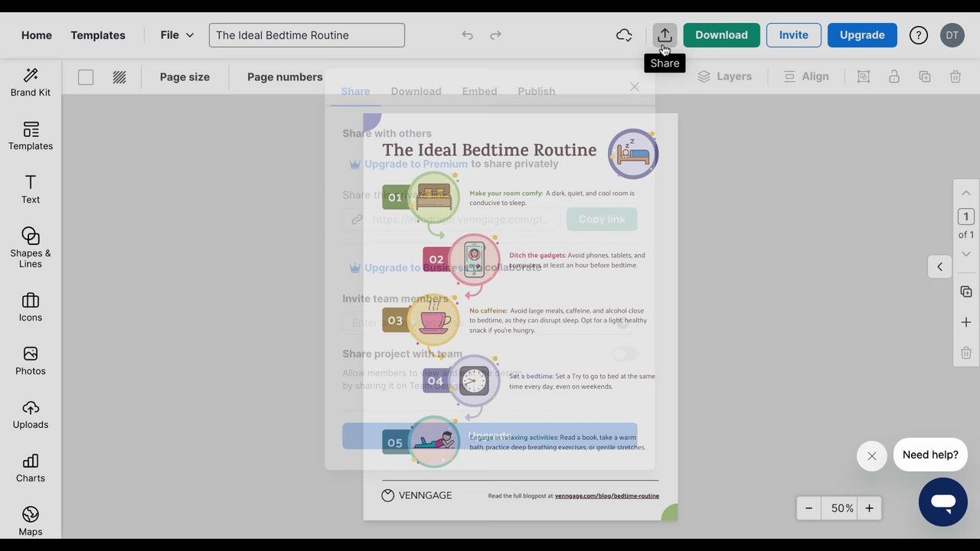Click the duplicate icon in top toolbar
This screenshot has width=980, height=551.
[x=925, y=77]
